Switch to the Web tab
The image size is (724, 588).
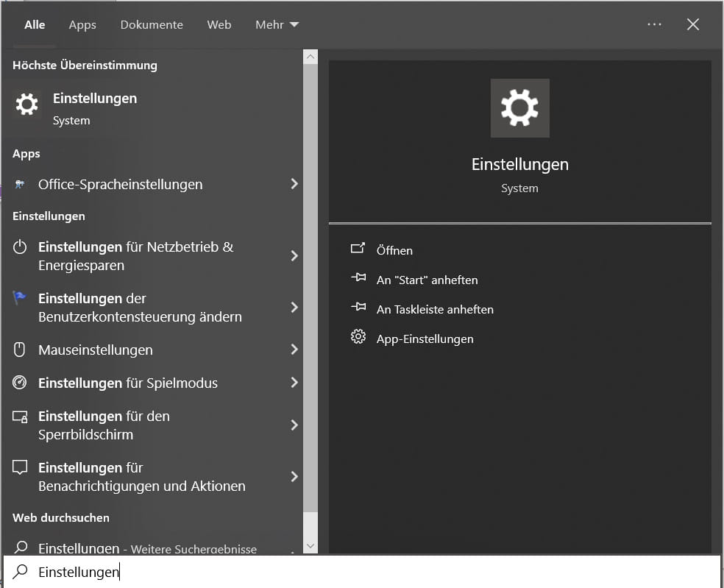pyautogui.click(x=219, y=24)
